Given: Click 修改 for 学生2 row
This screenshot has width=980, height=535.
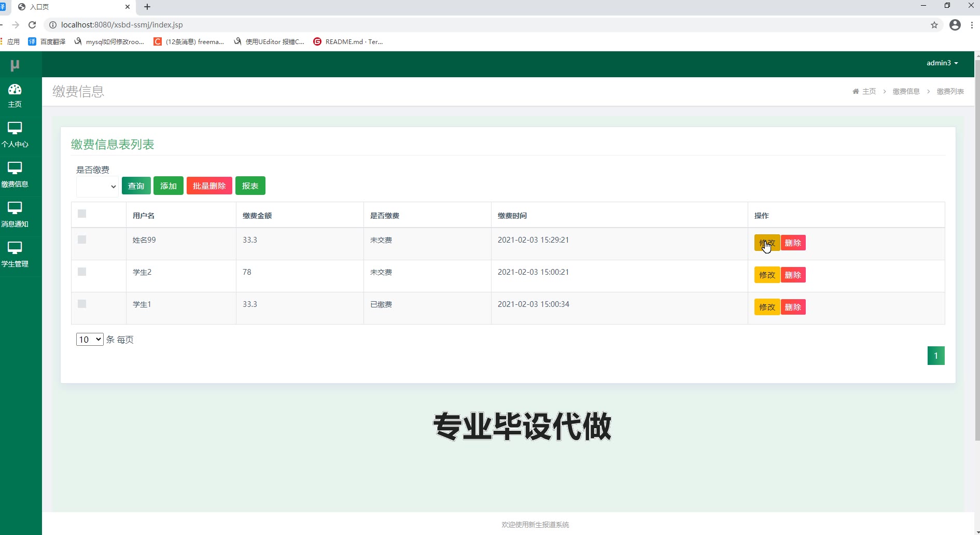Looking at the screenshot, I should (767, 275).
